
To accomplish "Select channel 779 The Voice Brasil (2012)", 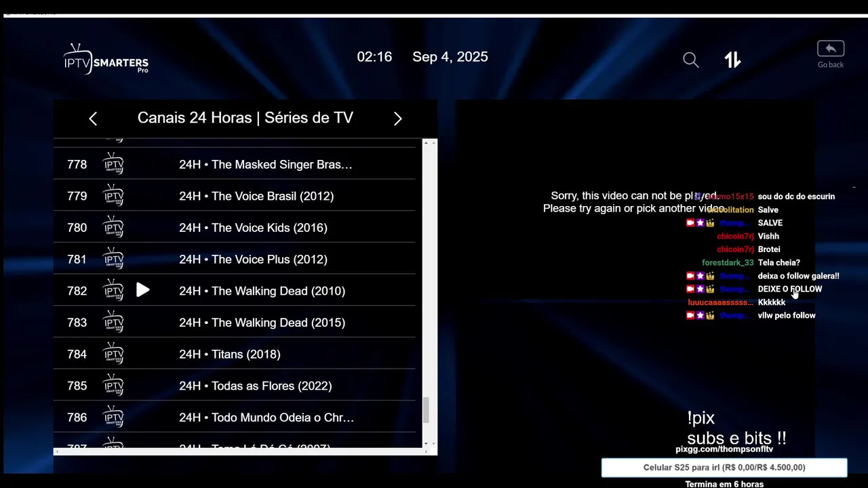I will click(x=235, y=196).
